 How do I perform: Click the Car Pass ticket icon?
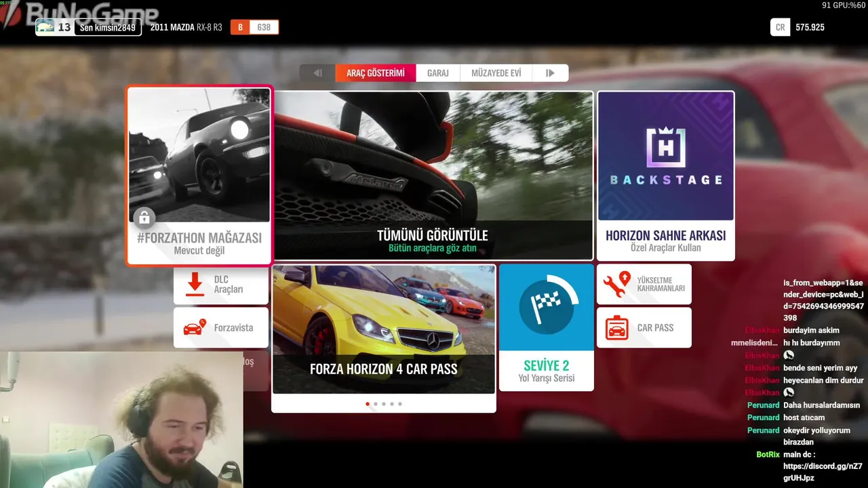616,327
